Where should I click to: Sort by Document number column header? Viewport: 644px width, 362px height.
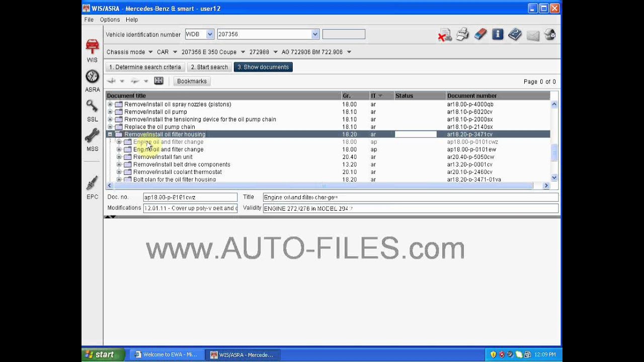[498, 96]
